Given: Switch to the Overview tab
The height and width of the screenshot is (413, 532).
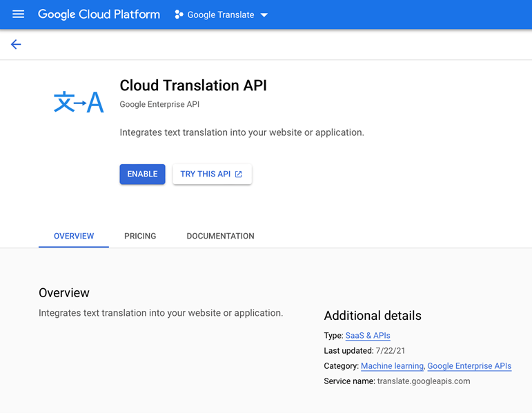Looking at the screenshot, I should [x=74, y=236].
